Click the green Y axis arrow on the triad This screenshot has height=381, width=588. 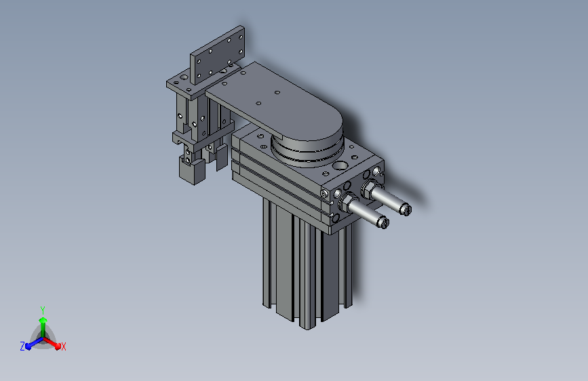(x=43, y=325)
